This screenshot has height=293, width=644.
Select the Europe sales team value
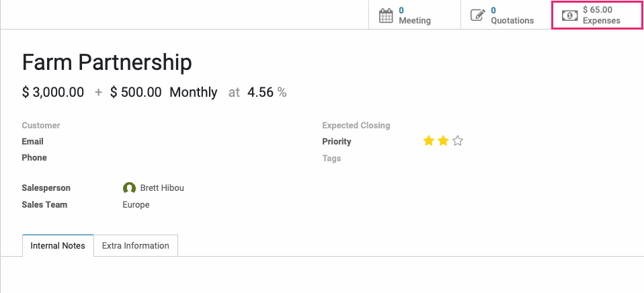pyautogui.click(x=136, y=205)
